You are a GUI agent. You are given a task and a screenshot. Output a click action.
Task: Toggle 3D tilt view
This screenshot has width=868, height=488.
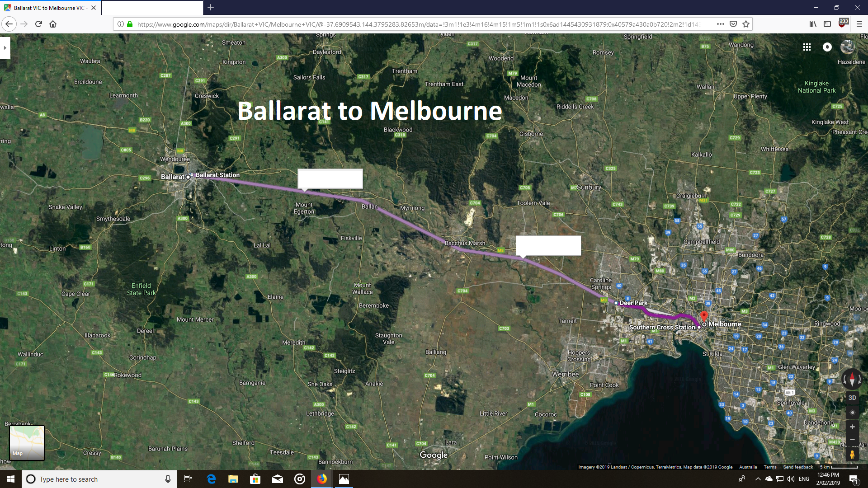(x=852, y=398)
